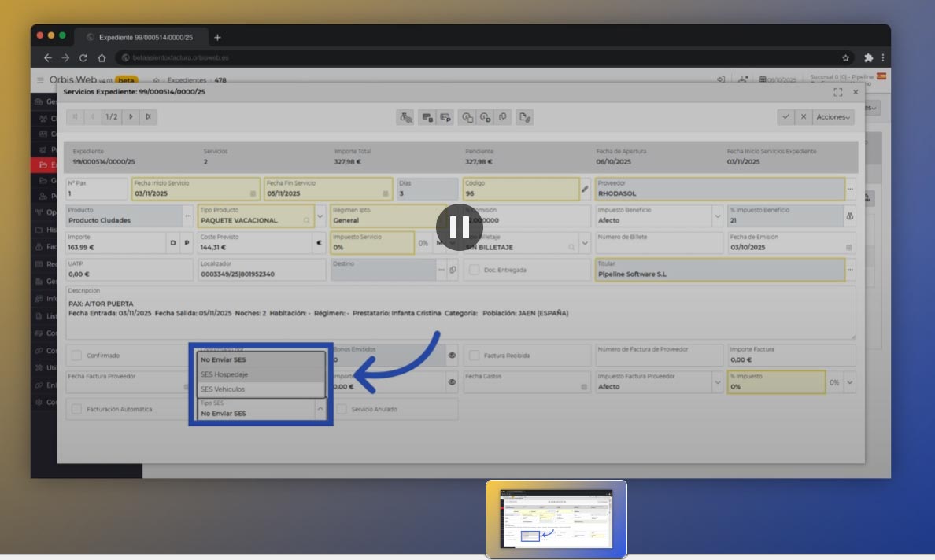Tick the Factura Recibida checkbox
Viewport: 935px width, 560px height.
click(x=475, y=356)
